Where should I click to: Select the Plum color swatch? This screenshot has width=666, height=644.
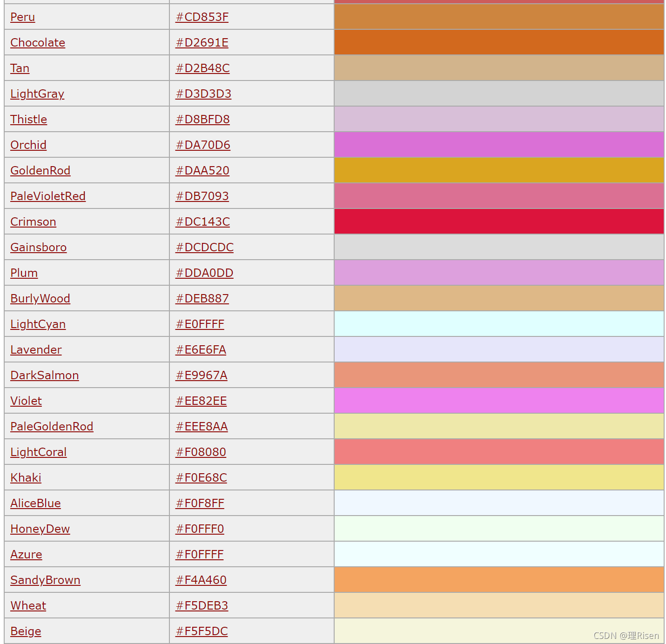coord(499,273)
